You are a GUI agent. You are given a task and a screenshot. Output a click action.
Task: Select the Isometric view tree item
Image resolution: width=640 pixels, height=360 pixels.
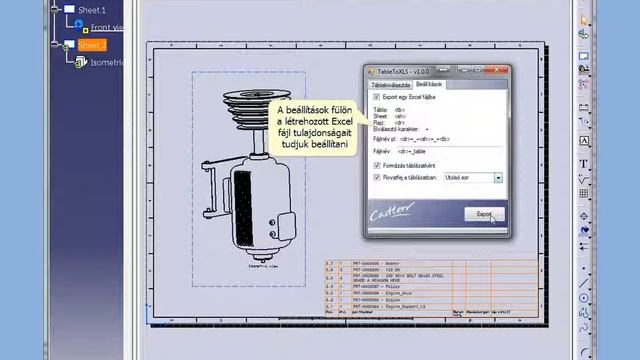107,62
